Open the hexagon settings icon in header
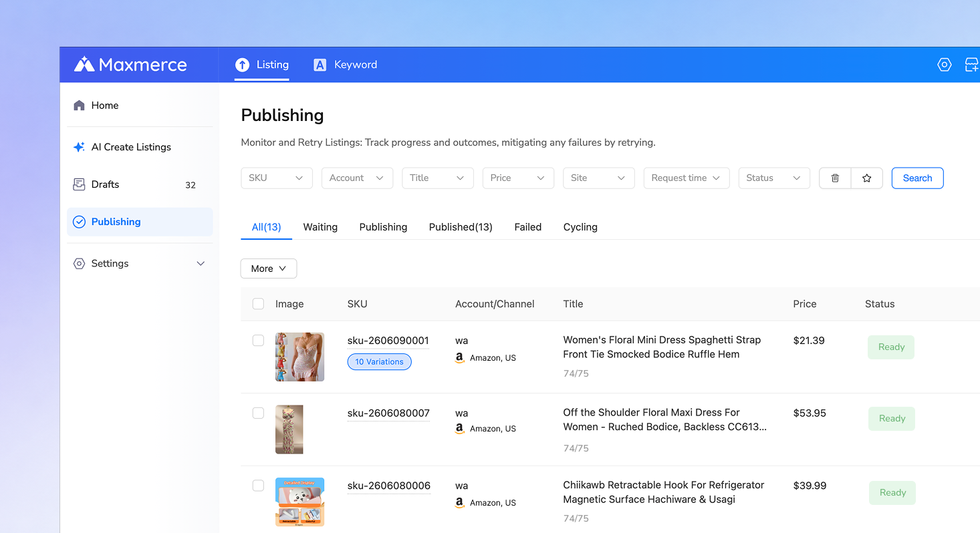This screenshot has width=980, height=533. (944, 65)
